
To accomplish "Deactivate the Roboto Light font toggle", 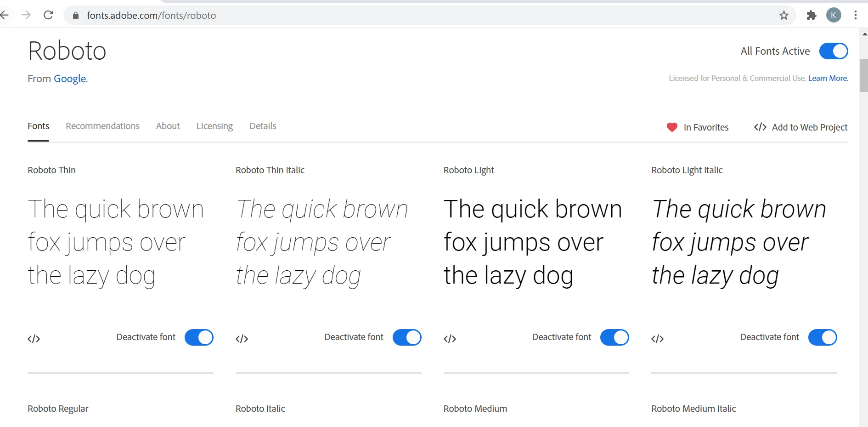I will [614, 337].
